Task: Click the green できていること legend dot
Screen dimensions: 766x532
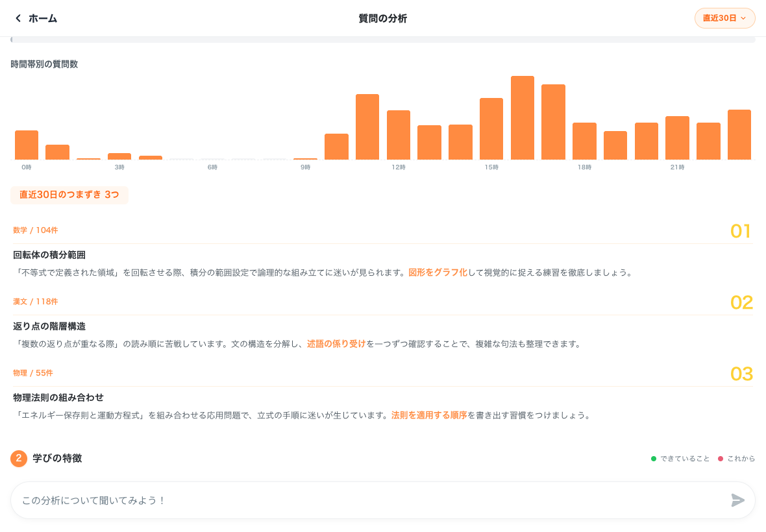Action: click(x=653, y=458)
